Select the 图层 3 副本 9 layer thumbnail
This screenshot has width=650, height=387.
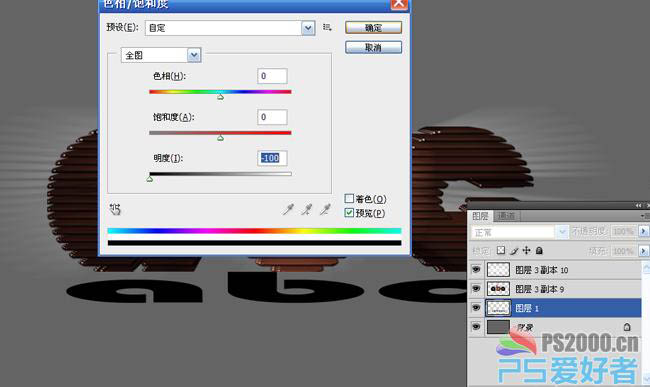498,288
